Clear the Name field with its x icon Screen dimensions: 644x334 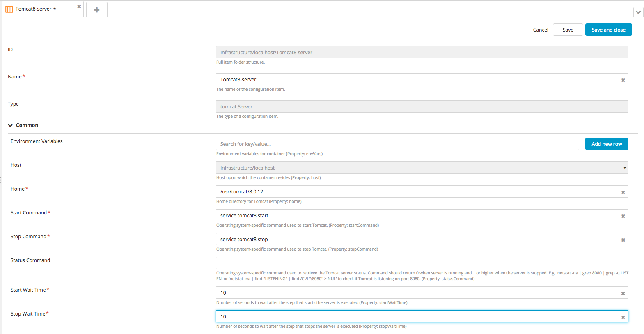[623, 80]
